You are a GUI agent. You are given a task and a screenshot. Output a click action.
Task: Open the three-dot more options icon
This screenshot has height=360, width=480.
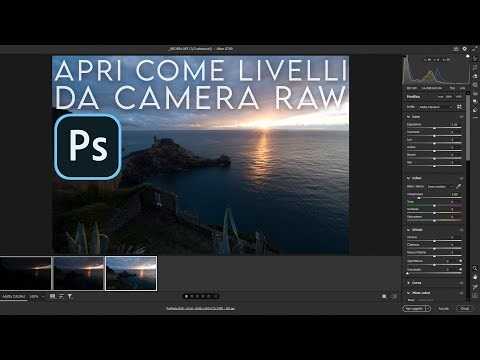475,118
